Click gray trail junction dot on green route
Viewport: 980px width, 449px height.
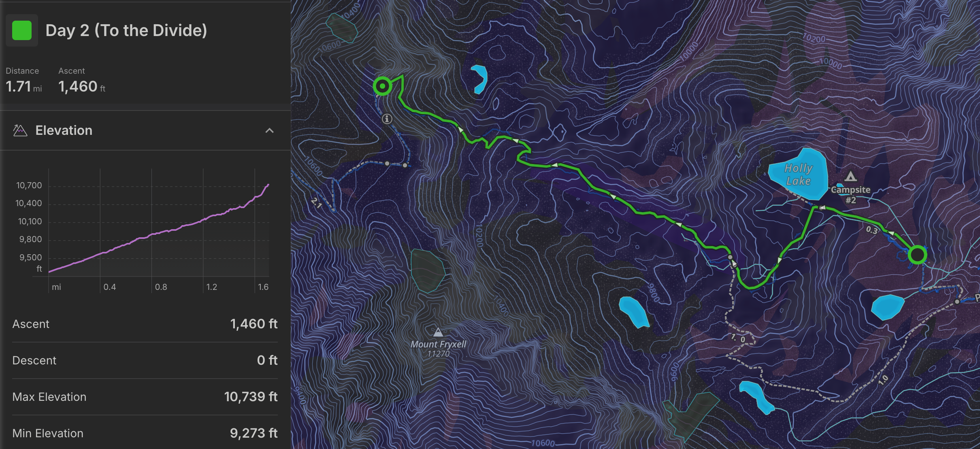coord(730,257)
